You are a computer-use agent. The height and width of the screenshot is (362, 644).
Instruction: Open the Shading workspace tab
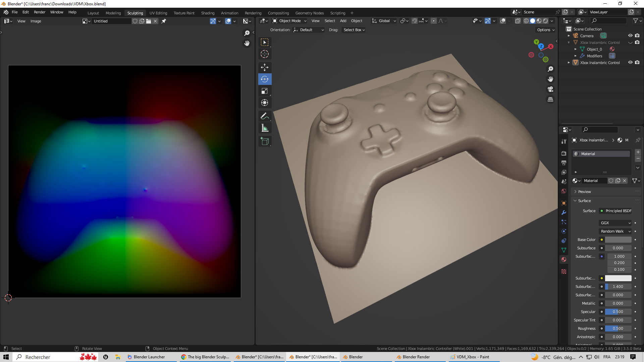[x=207, y=13]
